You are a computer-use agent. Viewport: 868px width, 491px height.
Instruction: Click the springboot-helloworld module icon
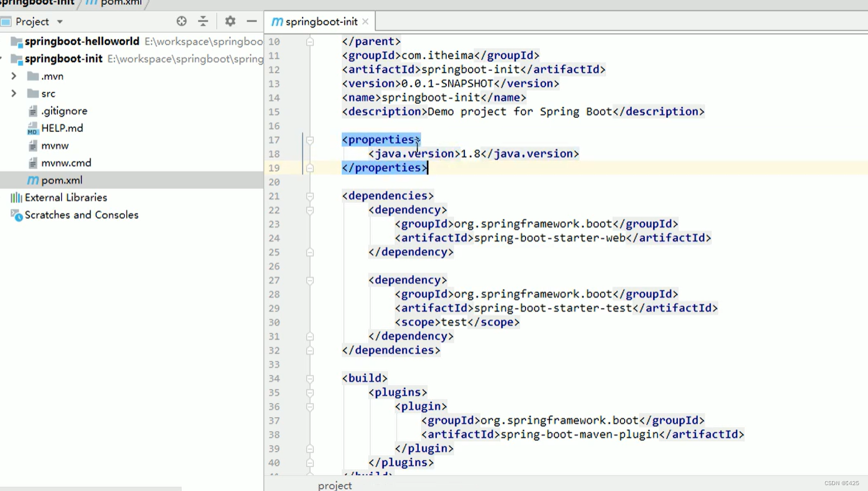click(x=16, y=42)
